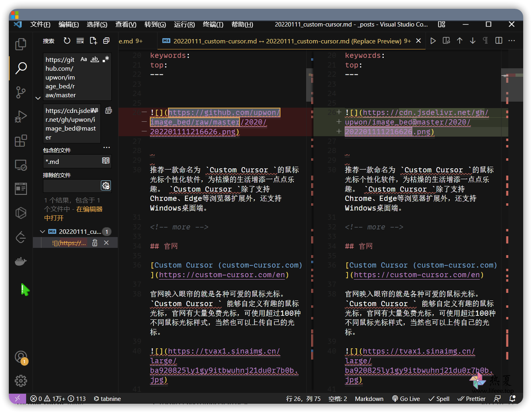The width and height of the screenshot is (532, 413).
Task: Open tabnine status bar item
Action: (x=107, y=399)
